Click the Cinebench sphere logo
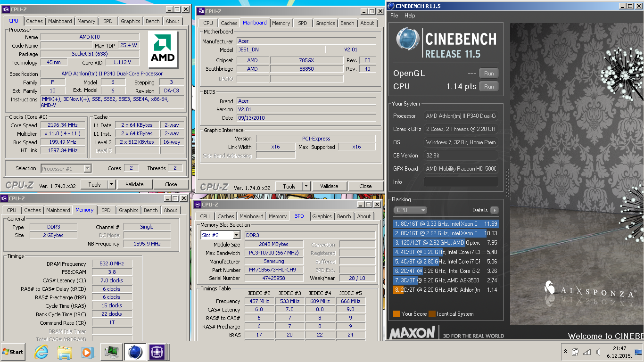Image resolution: width=644 pixels, height=362 pixels. pyautogui.click(x=408, y=39)
